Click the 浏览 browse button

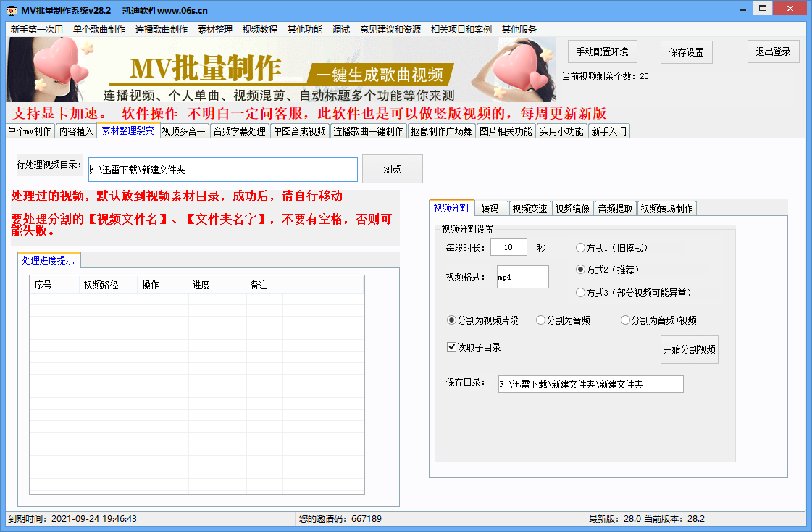point(392,169)
